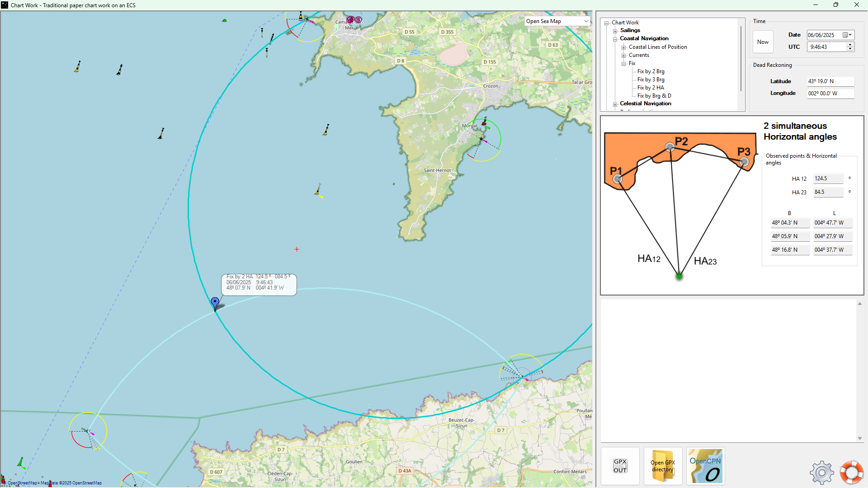Click the red cross marker on the chart
Screen dimensions: 868x488
pos(297,249)
